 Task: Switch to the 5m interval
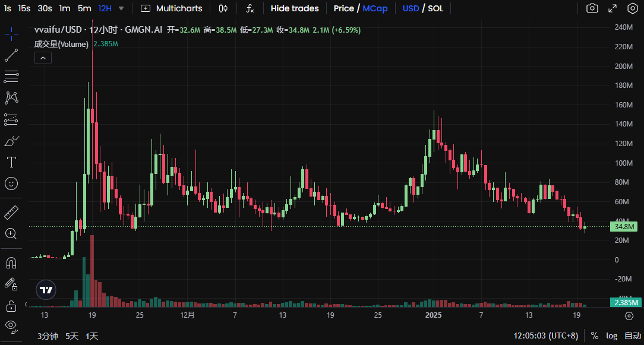(84, 8)
